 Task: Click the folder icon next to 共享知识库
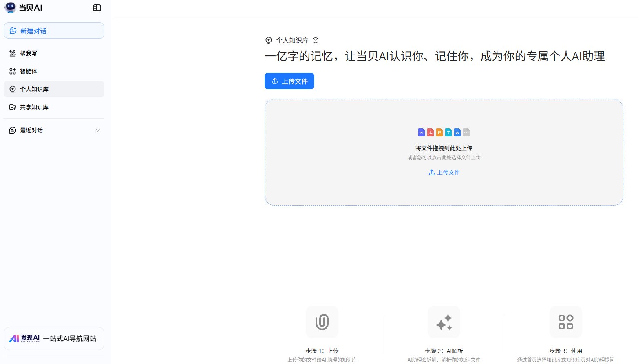(x=13, y=107)
